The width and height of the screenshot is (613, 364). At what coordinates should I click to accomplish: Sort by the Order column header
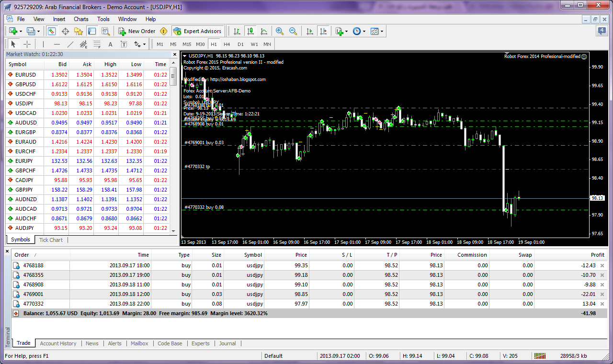pyautogui.click(x=41, y=255)
